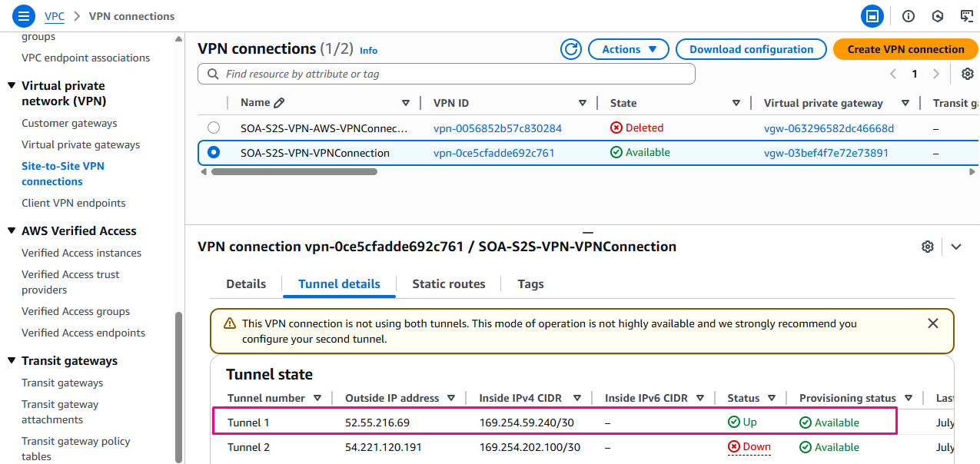The height and width of the screenshot is (464, 980).
Task: Open the hamburger navigation menu
Action: 24,15
